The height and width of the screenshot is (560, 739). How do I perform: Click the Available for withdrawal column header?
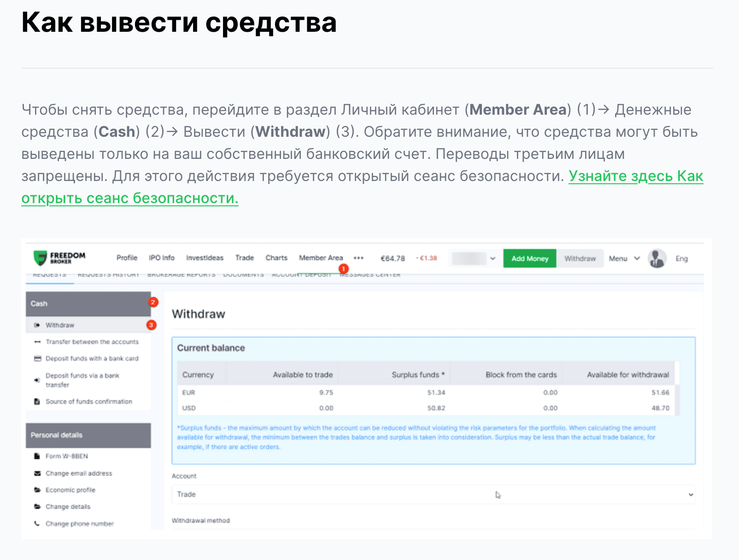(628, 375)
